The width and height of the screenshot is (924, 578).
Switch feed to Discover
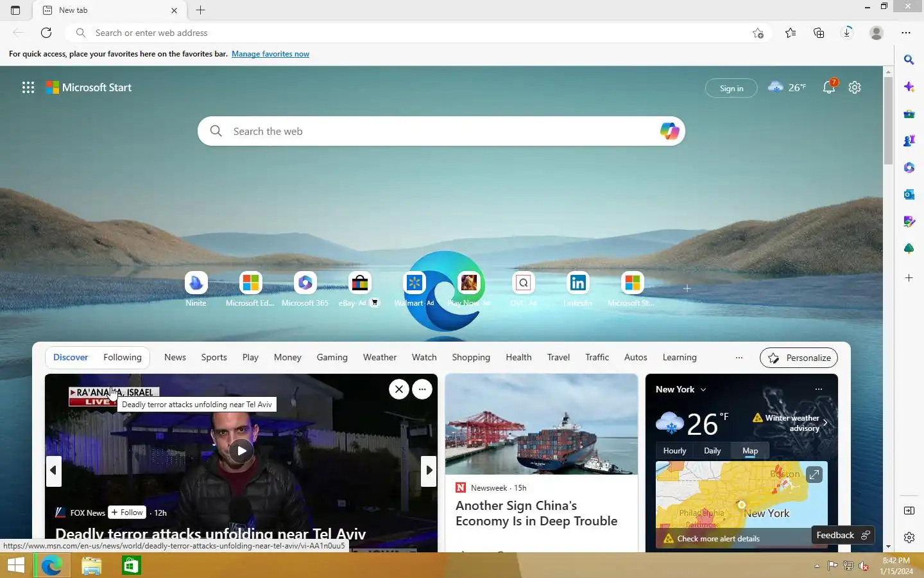71,358
